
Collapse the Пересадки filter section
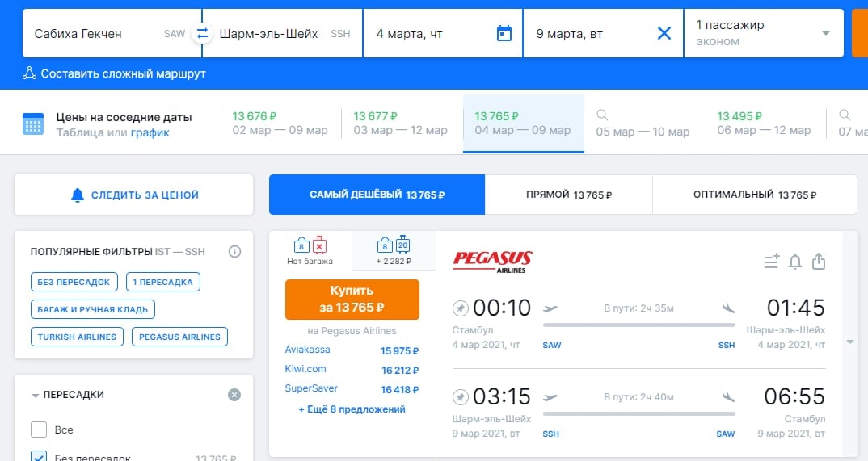(36, 396)
